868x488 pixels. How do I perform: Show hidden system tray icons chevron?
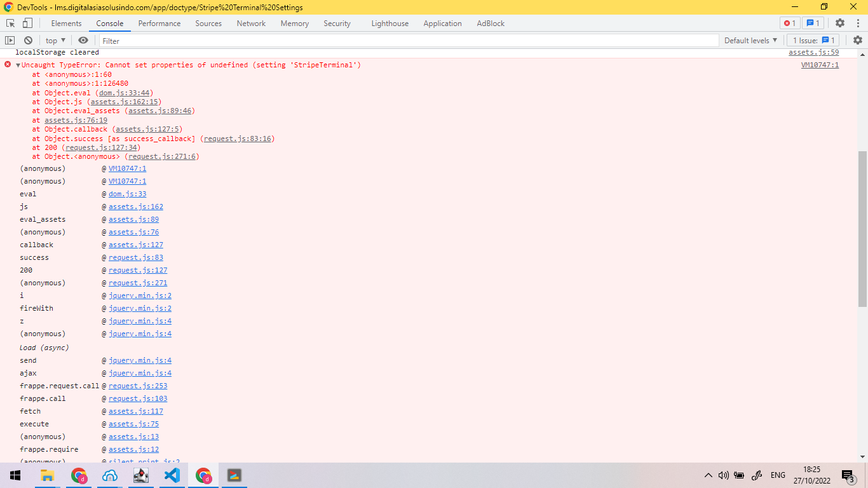708,475
